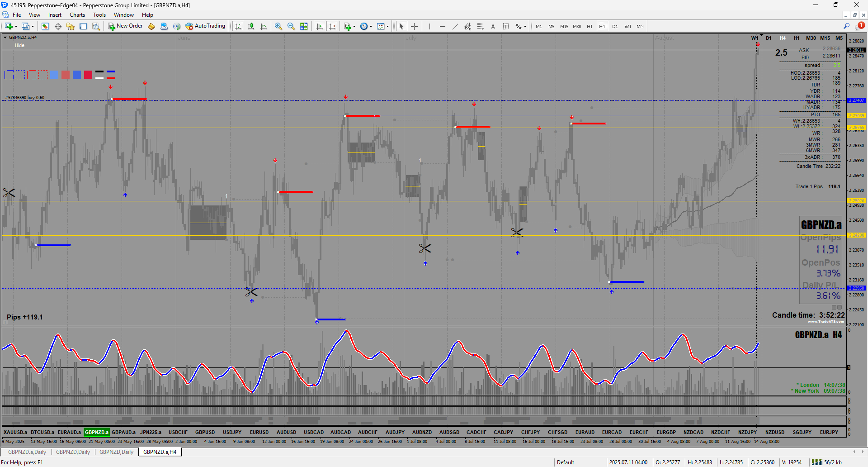868x467 pixels.
Task: Open a new chart from the toolbar
Action: (x=8, y=26)
